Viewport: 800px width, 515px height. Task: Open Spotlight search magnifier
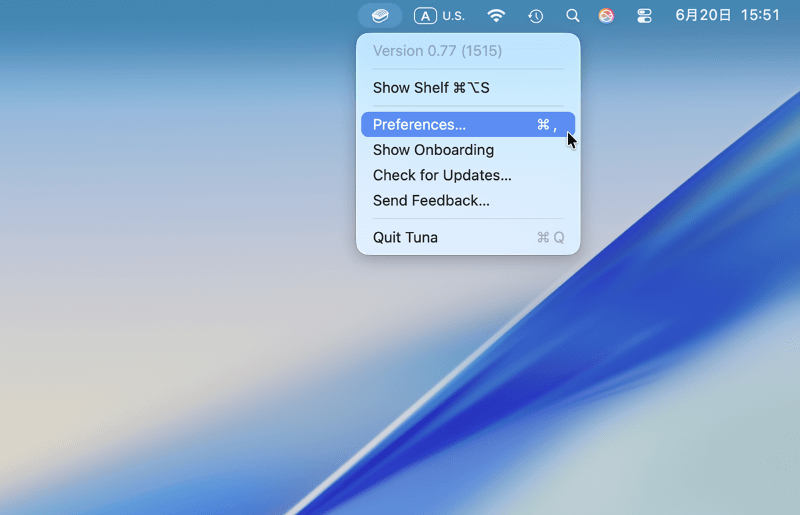point(572,16)
